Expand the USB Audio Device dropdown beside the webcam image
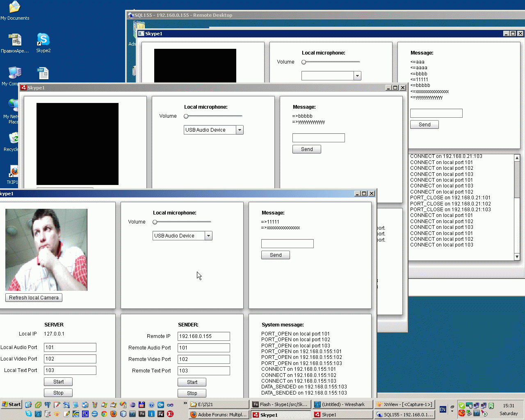Image resolution: width=525 pixels, height=420 pixels. click(x=208, y=236)
